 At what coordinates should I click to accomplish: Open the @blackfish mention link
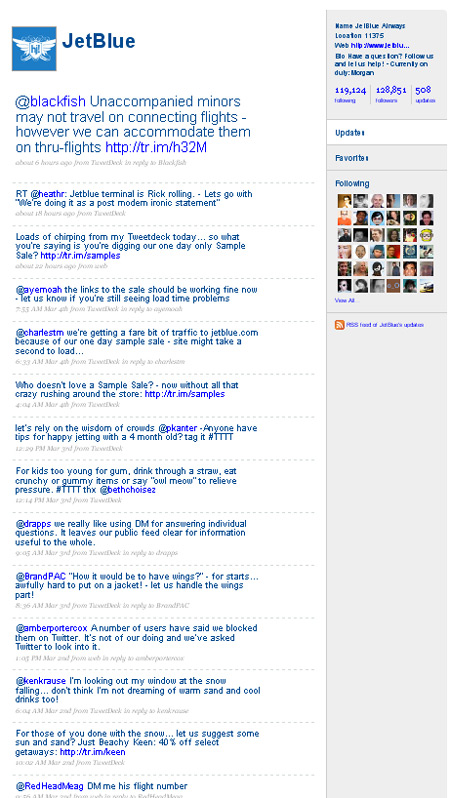(x=50, y=102)
